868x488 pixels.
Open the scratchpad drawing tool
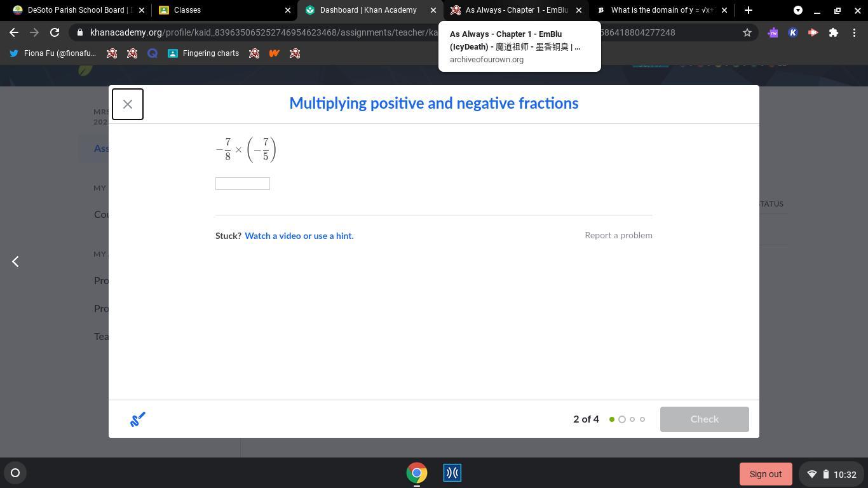pyautogui.click(x=138, y=419)
